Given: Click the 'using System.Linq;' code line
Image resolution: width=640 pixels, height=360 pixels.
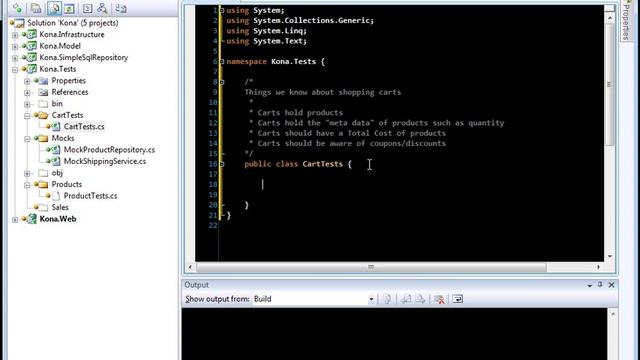Looking at the screenshot, I should pyautogui.click(x=267, y=31).
